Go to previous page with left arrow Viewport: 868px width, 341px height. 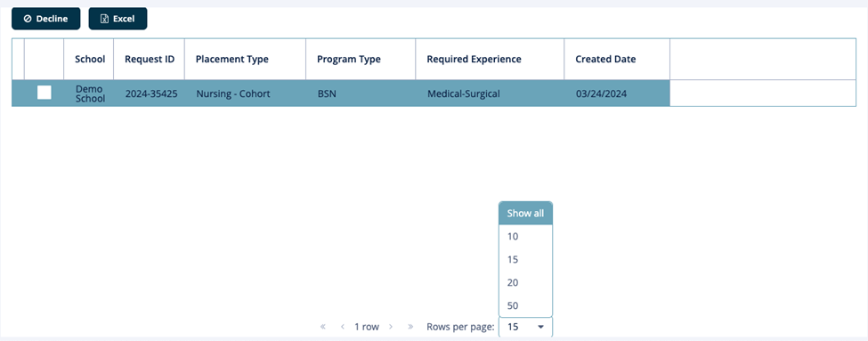click(343, 327)
